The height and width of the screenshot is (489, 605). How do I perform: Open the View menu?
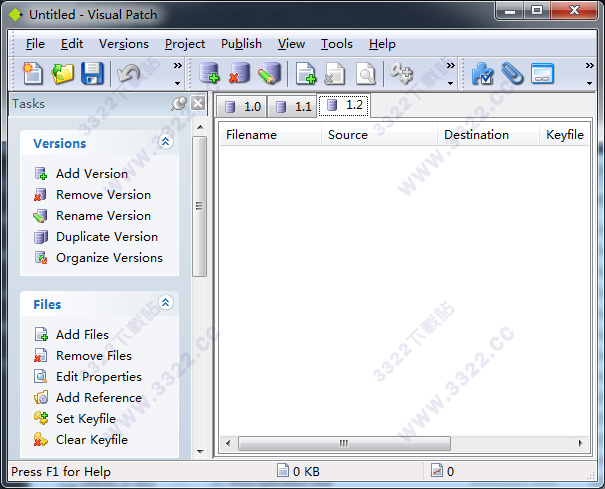[x=291, y=44]
